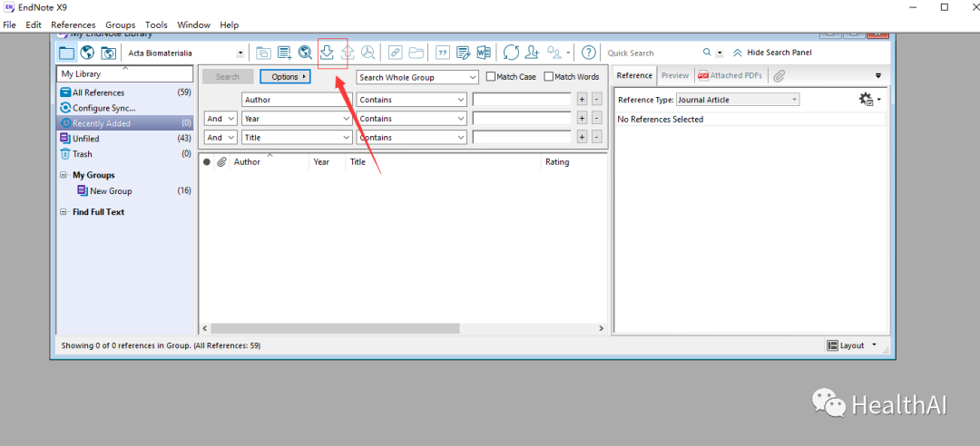Open the Edit menu
The height and width of the screenshot is (446, 980).
34,25
